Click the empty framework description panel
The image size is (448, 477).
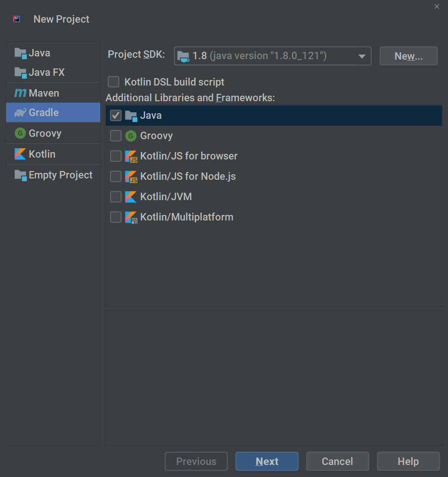[x=274, y=378]
